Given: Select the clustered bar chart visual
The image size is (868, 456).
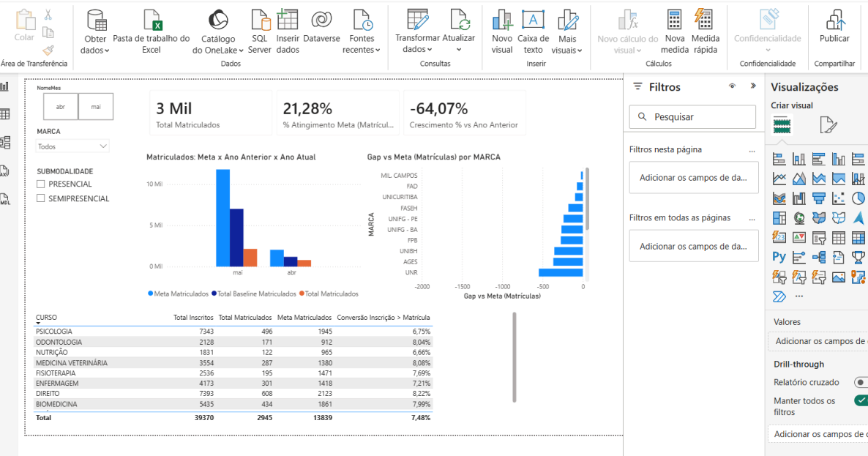Looking at the screenshot, I should click(819, 160).
